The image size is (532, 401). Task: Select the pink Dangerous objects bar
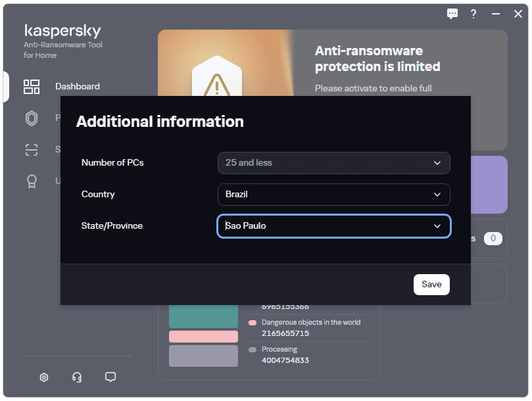203,337
